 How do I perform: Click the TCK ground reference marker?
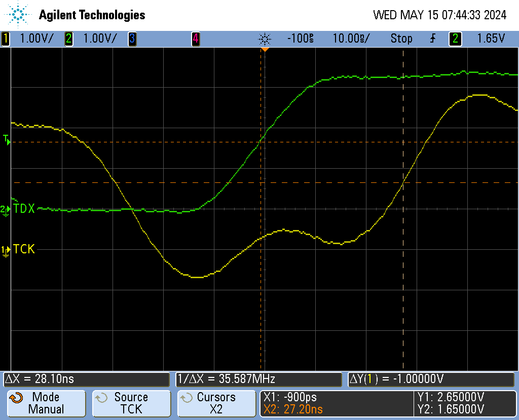[x=5, y=250]
